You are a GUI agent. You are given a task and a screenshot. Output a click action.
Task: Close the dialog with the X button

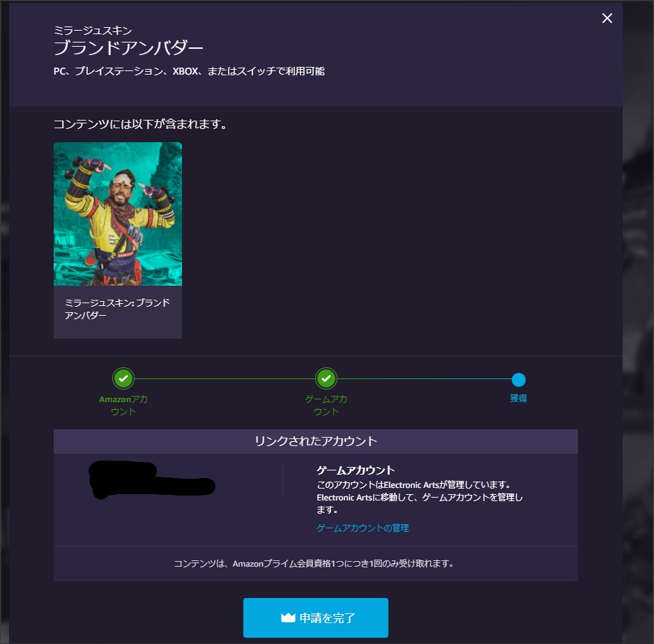point(607,18)
